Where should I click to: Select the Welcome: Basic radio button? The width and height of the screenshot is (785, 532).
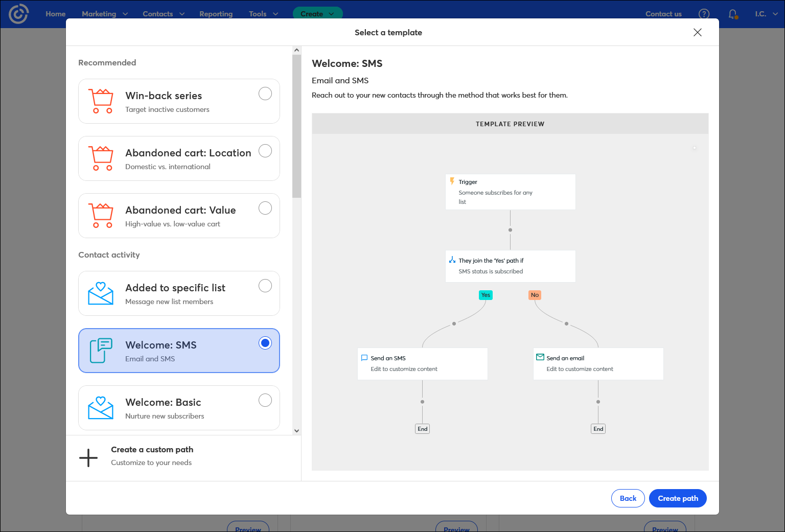coord(265,400)
